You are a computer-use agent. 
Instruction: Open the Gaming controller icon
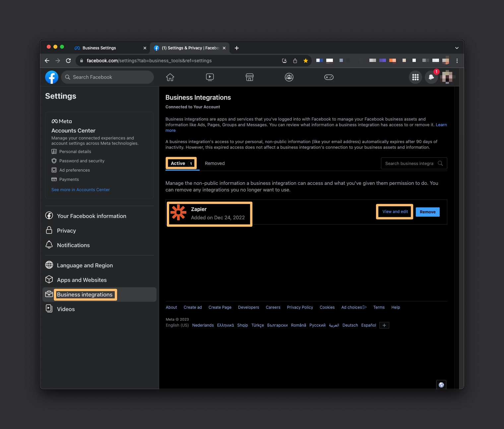point(329,77)
